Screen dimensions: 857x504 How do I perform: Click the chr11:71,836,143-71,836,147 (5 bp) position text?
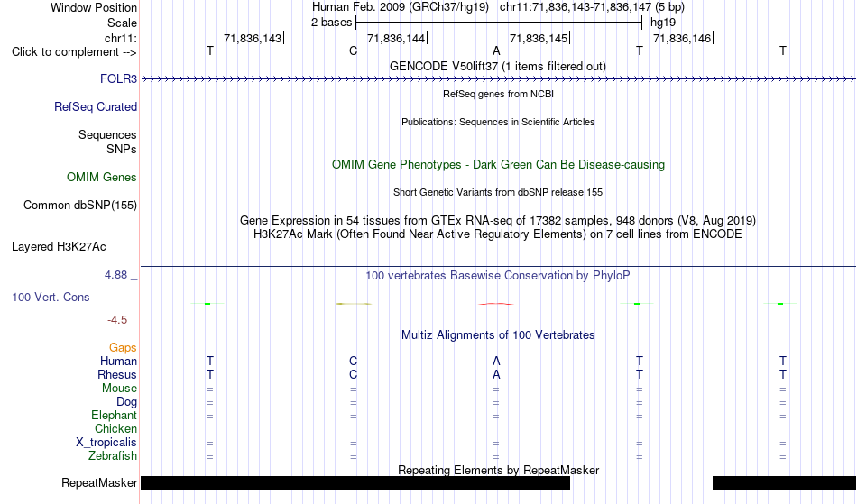tap(592, 7)
